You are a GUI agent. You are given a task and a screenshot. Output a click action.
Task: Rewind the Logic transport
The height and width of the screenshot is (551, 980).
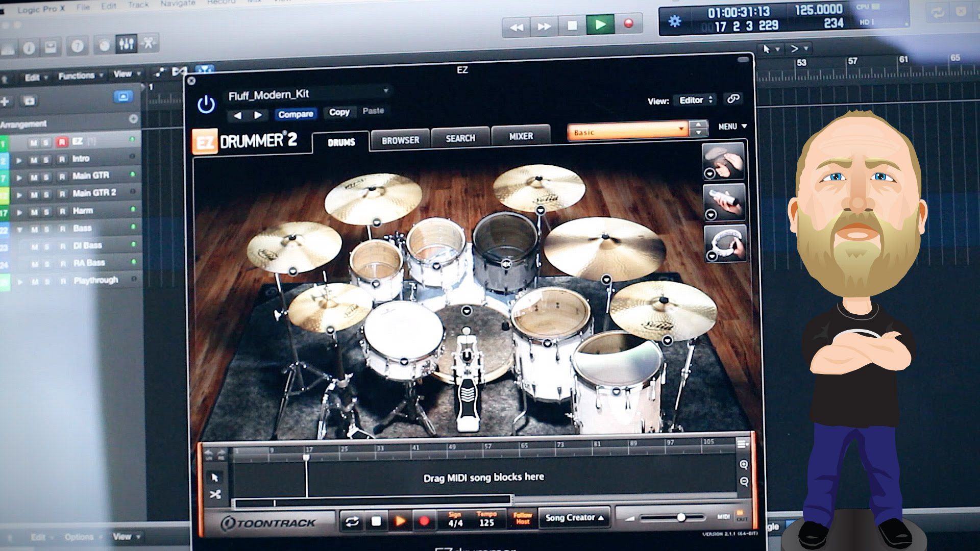pyautogui.click(x=516, y=27)
